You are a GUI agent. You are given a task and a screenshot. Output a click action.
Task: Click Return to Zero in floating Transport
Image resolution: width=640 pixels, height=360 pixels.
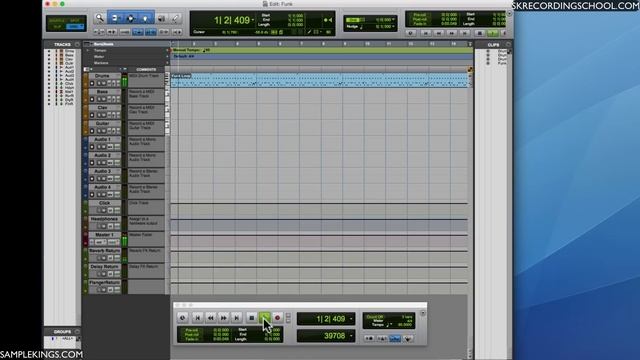(198, 318)
